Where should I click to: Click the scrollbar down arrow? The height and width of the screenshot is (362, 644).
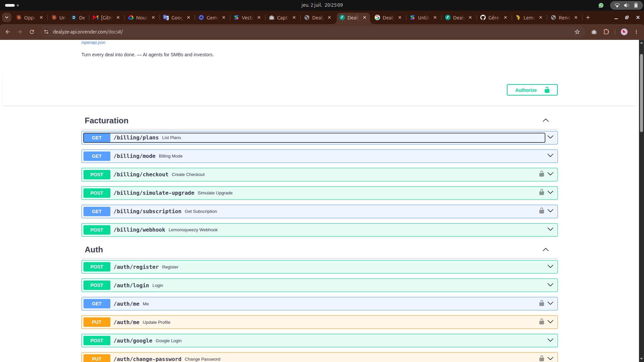click(641, 359)
